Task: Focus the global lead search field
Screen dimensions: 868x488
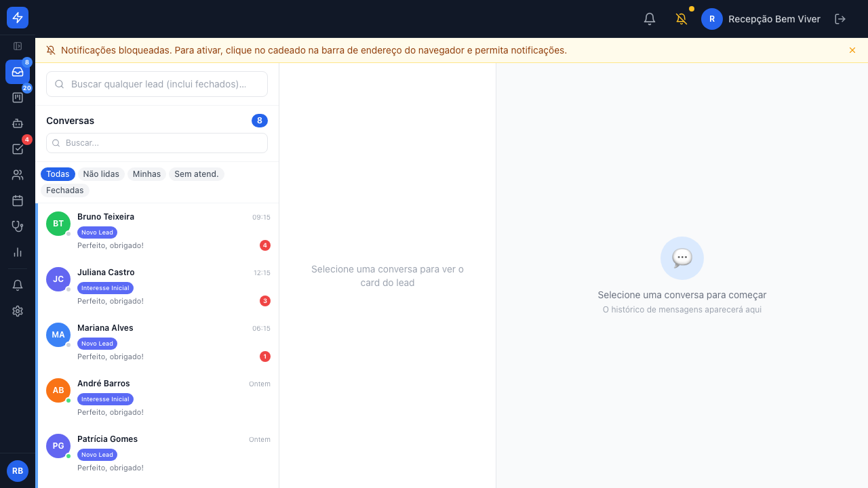Action: 157,84
